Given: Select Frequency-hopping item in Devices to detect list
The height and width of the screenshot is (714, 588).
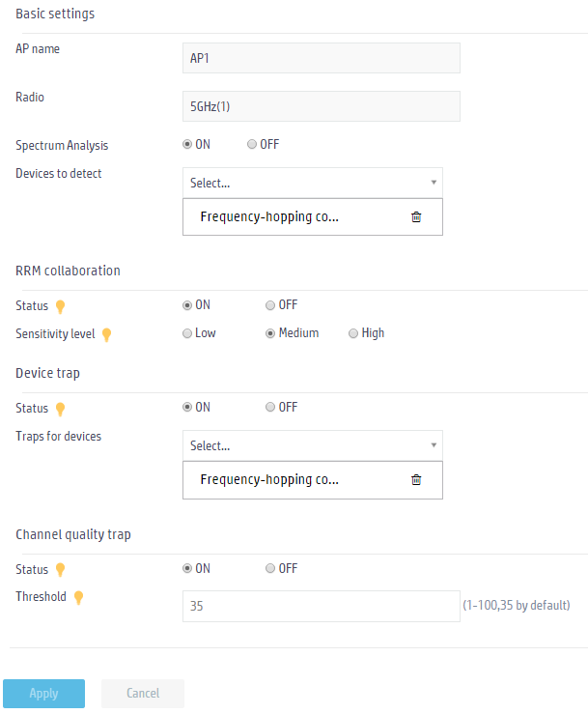Looking at the screenshot, I should click(x=269, y=216).
